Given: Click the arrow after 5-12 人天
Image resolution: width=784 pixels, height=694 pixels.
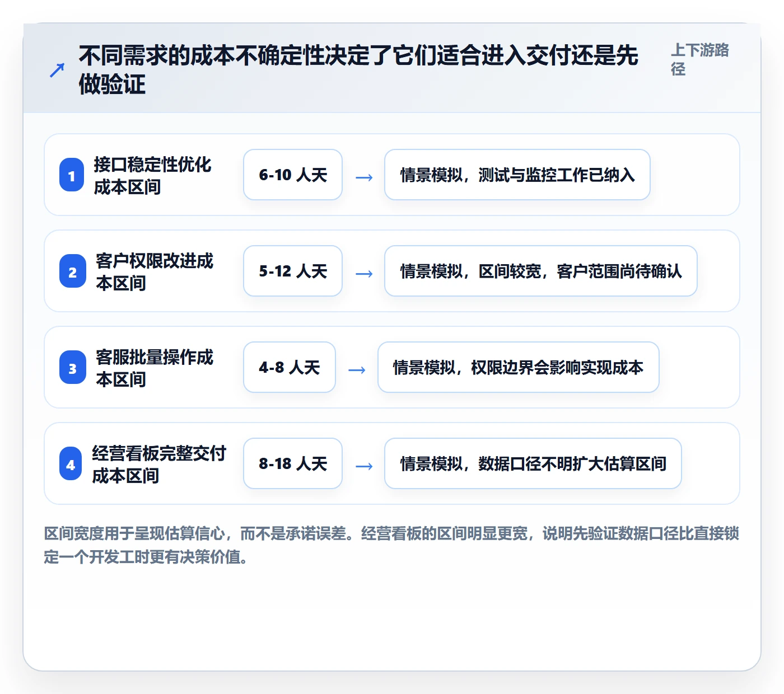Looking at the screenshot, I should pyautogui.click(x=364, y=274).
